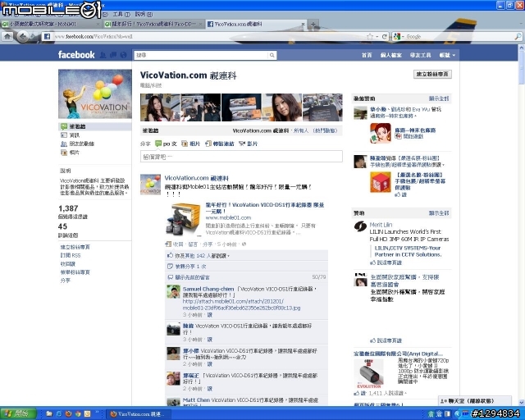
Task: Click 收回讚 link in sidebar
Action: pos(67,264)
